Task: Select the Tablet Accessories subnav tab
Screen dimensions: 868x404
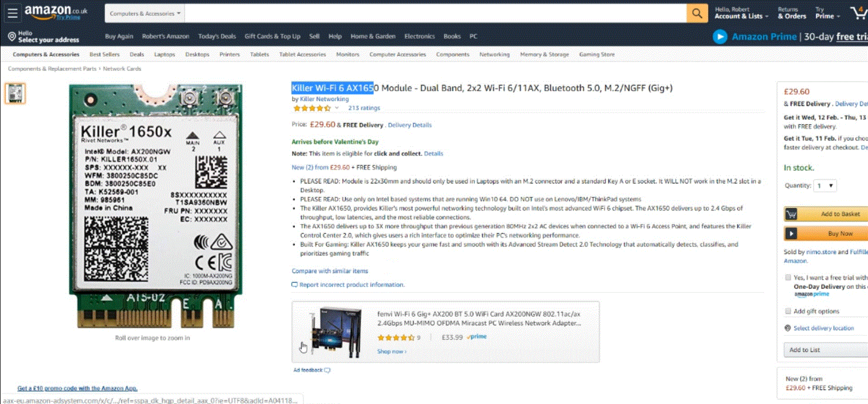Action: tap(302, 55)
